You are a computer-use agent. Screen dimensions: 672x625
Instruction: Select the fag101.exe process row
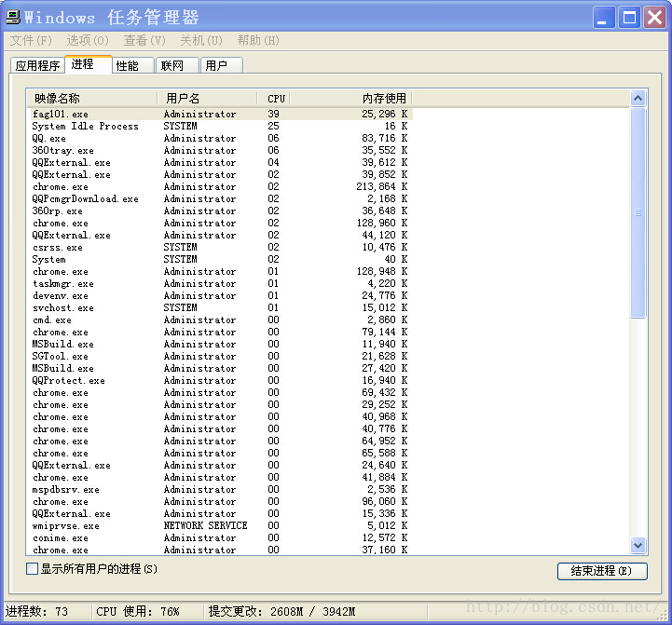point(219,114)
